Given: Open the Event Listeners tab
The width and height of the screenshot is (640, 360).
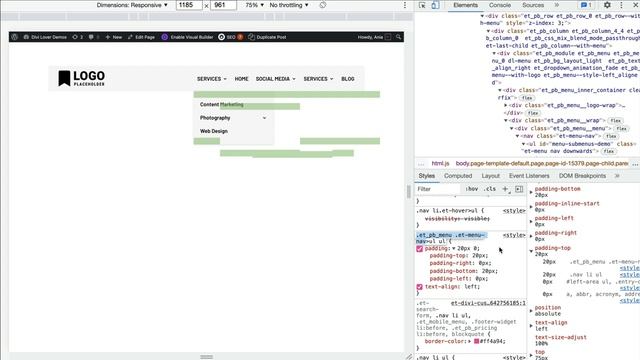Looking at the screenshot, I should click(x=529, y=176).
